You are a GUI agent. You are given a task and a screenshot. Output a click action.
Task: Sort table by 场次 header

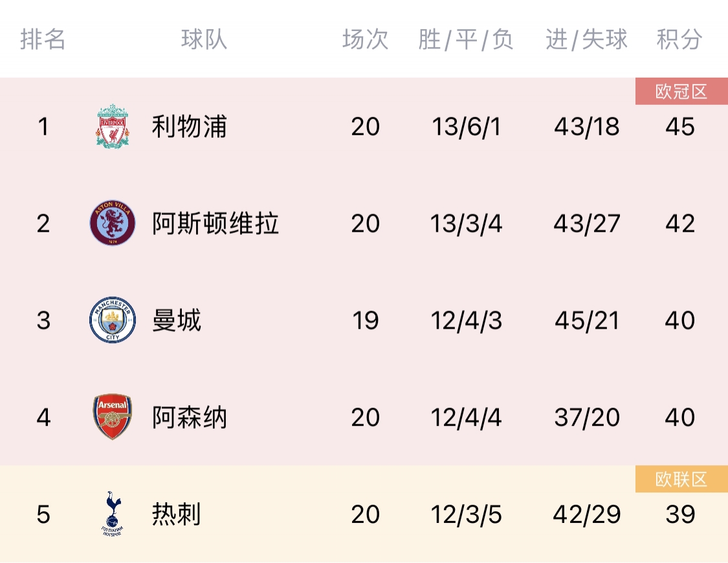point(366,39)
